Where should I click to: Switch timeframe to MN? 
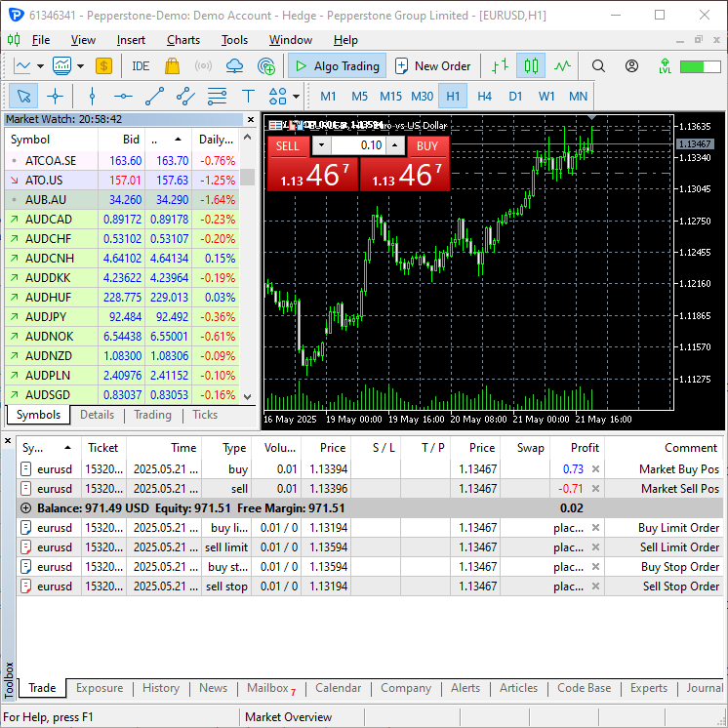(x=578, y=96)
